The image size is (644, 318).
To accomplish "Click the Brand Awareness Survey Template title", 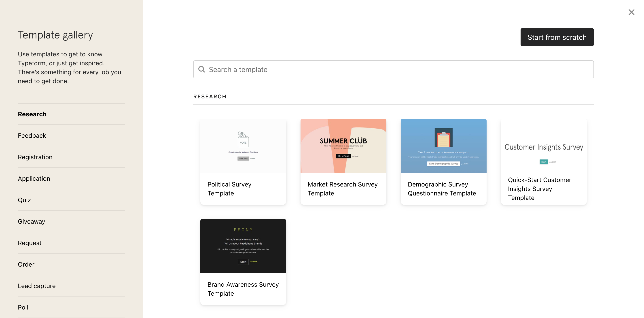I will coord(243,289).
